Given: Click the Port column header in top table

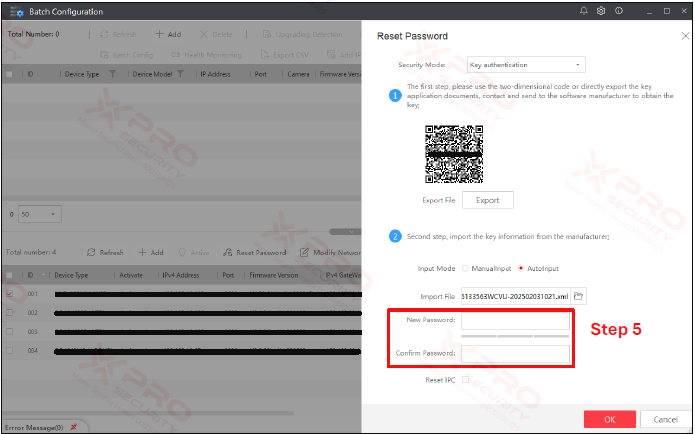Looking at the screenshot, I should [x=261, y=74].
